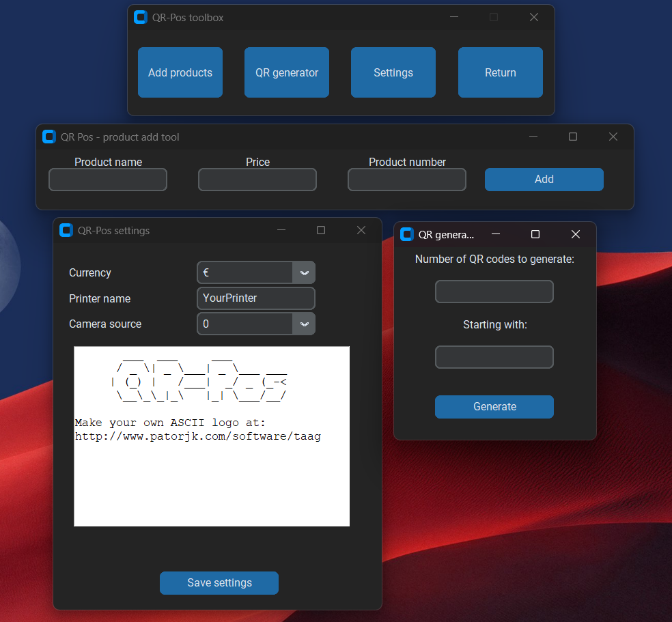This screenshot has height=622, width=672.
Task: Open the QR generator from the toolbox
Action: coord(286,72)
